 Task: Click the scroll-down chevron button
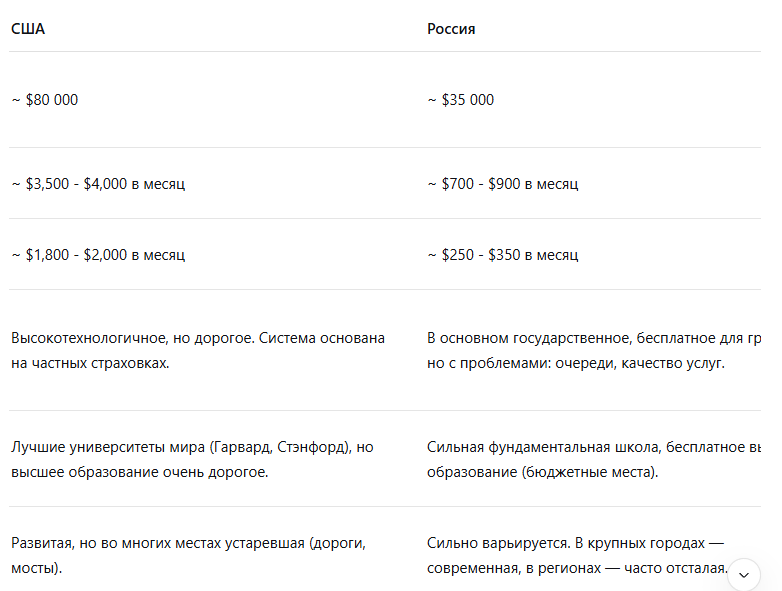point(743,575)
